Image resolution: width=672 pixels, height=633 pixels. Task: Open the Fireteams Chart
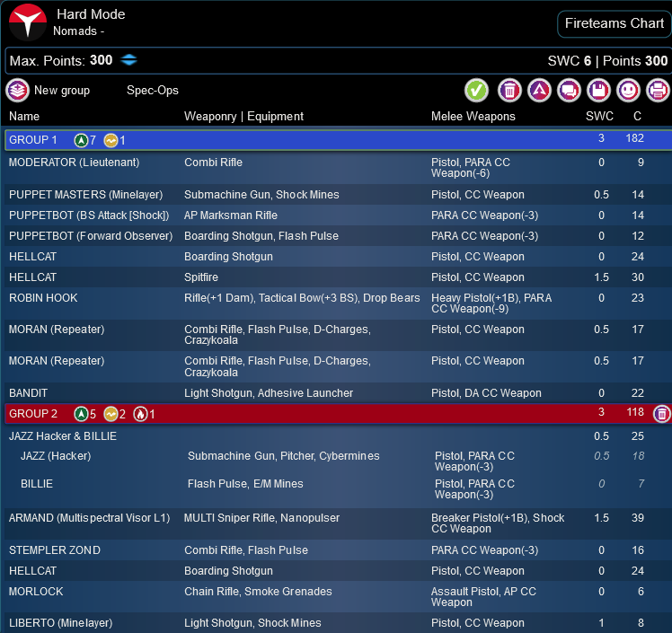[615, 23]
